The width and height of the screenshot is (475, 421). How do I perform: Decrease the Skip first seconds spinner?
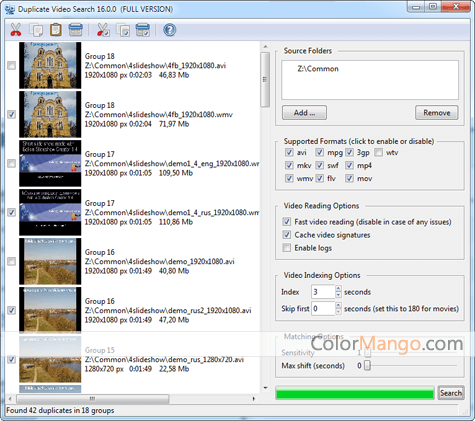point(338,312)
